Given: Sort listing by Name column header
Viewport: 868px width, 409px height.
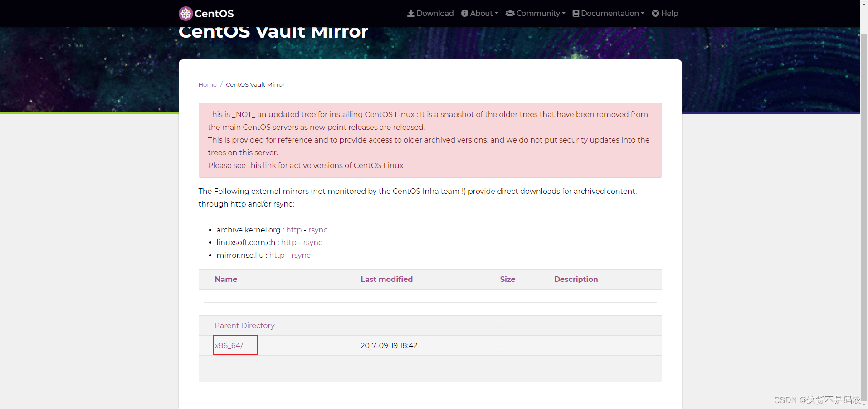Looking at the screenshot, I should 226,279.
